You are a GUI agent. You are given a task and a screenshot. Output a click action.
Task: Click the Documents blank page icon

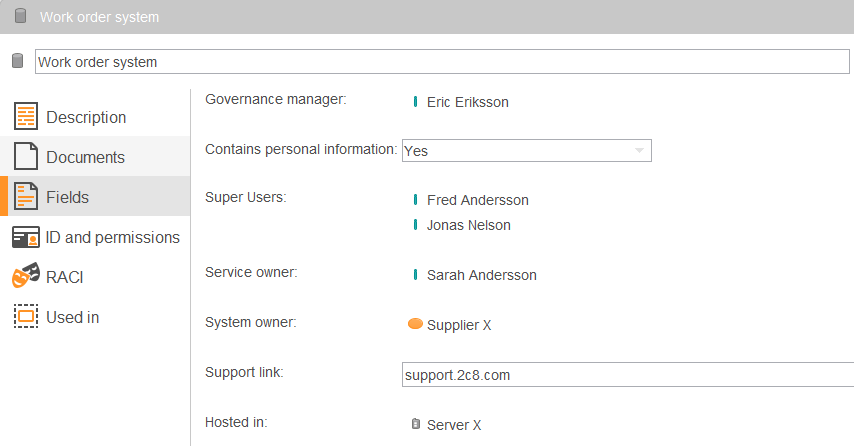coord(26,157)
